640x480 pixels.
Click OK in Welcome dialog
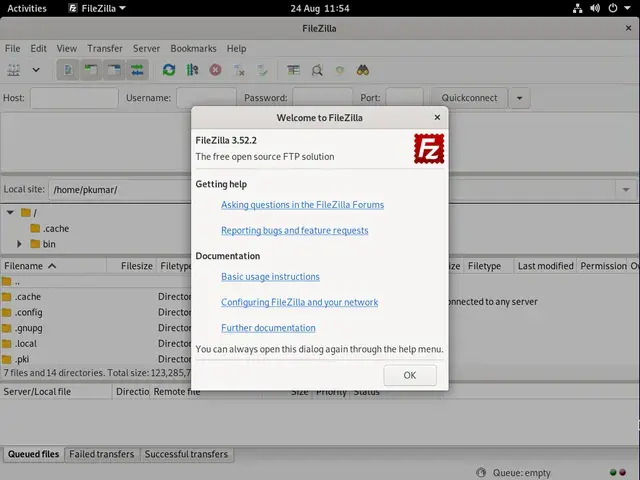tap(410, 375)
